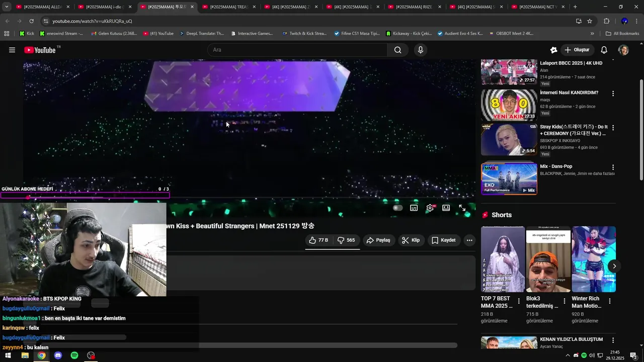This screenshot has height=362, width=644.
Task: Switch to the TREASURE browser tab
Action: point(229,7)
